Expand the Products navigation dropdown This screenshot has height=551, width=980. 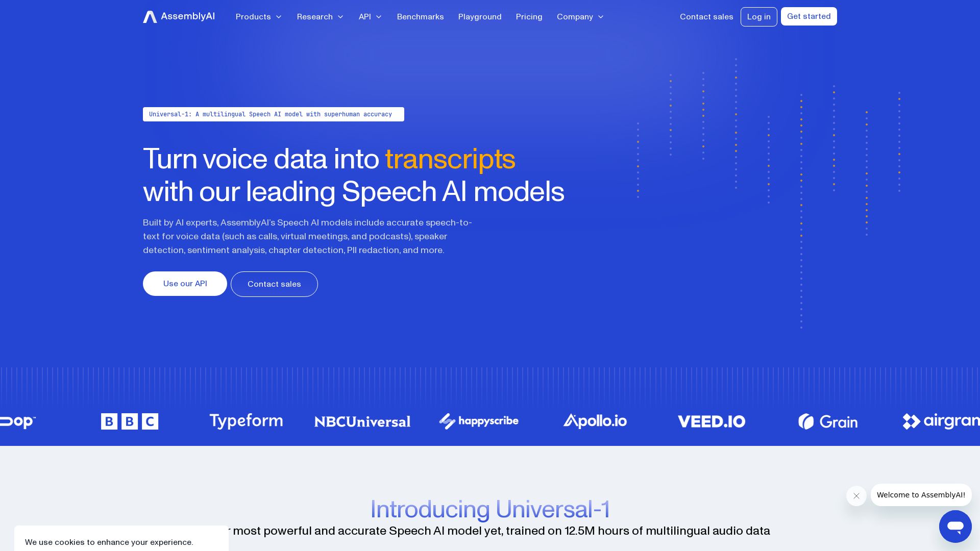(x=258, y=16)
